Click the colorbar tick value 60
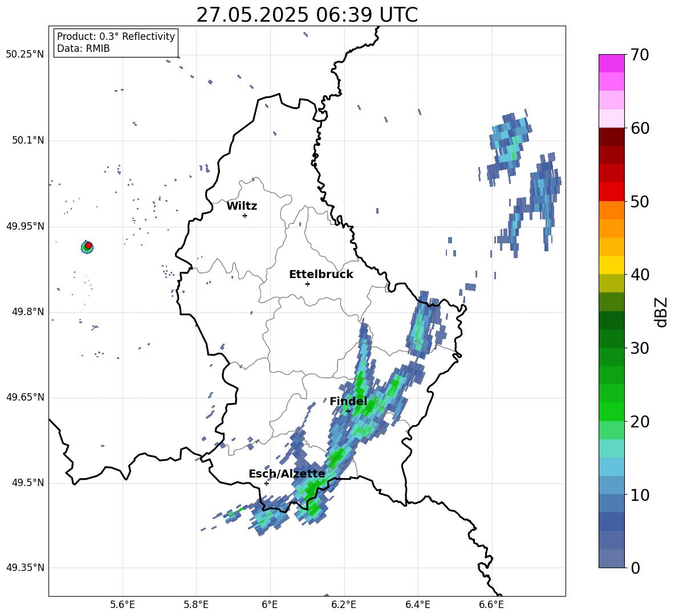The image size is (675, 616). [640, 128]
